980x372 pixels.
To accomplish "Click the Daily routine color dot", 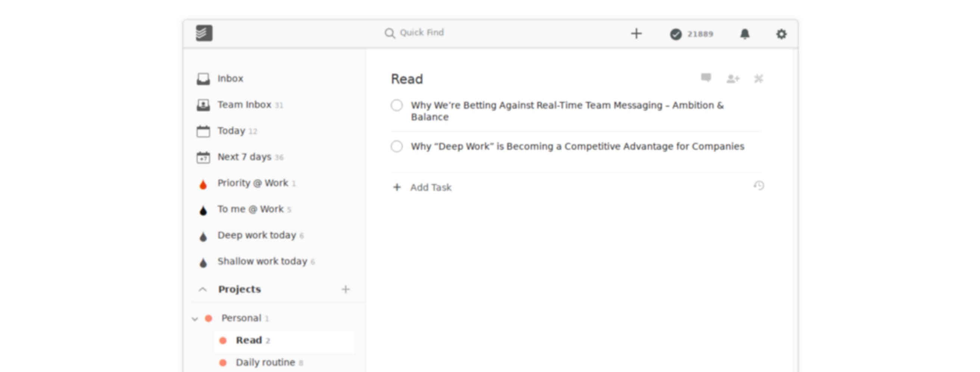I will [x=223, y=363].
